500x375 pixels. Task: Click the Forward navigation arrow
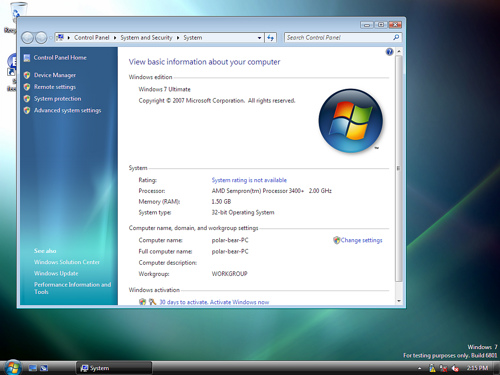click(x=41, y=38)
